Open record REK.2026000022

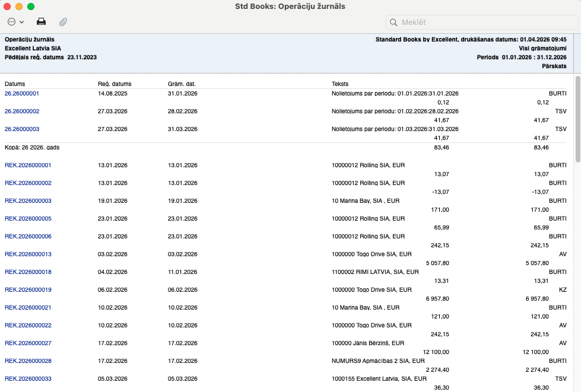(x=28, y=326)
